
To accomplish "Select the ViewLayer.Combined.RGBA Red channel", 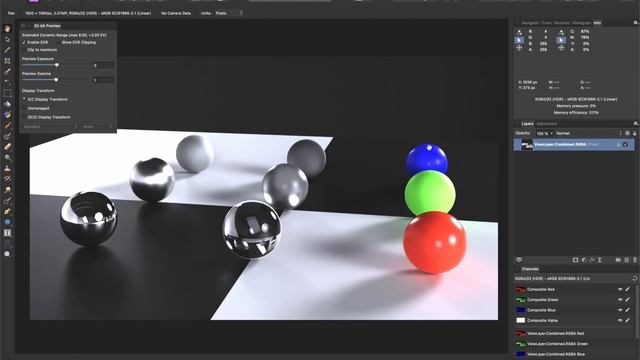I will coord(574,333).
